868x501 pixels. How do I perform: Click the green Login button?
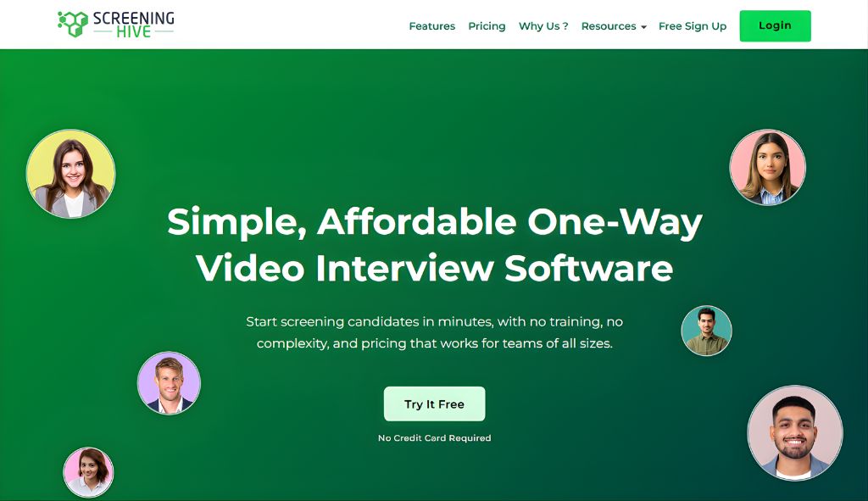click(x=775, y=25)
